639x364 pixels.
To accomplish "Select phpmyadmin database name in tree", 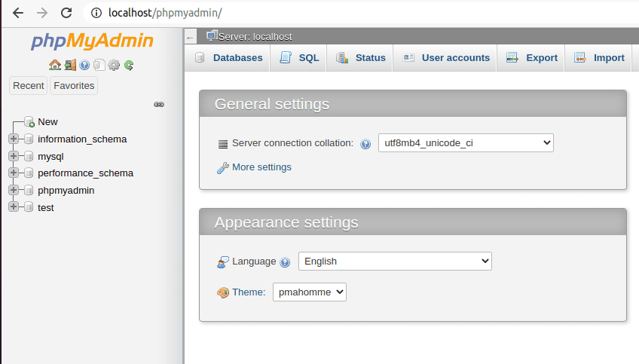I will 66,191.
